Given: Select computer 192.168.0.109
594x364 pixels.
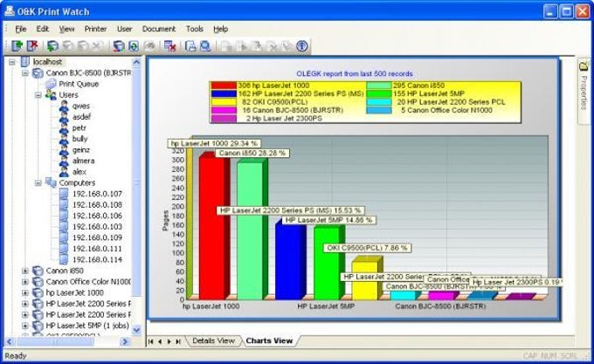Looking at the screenshot, I should coord(97,237).
